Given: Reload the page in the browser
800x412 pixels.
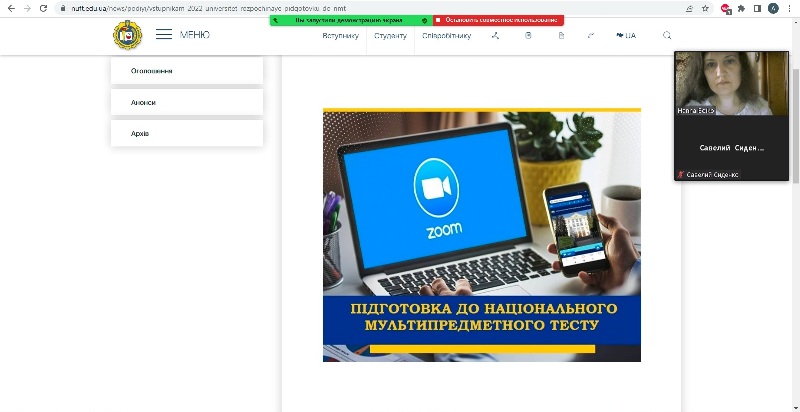Looking at the screenshot, I should [43, 8].
